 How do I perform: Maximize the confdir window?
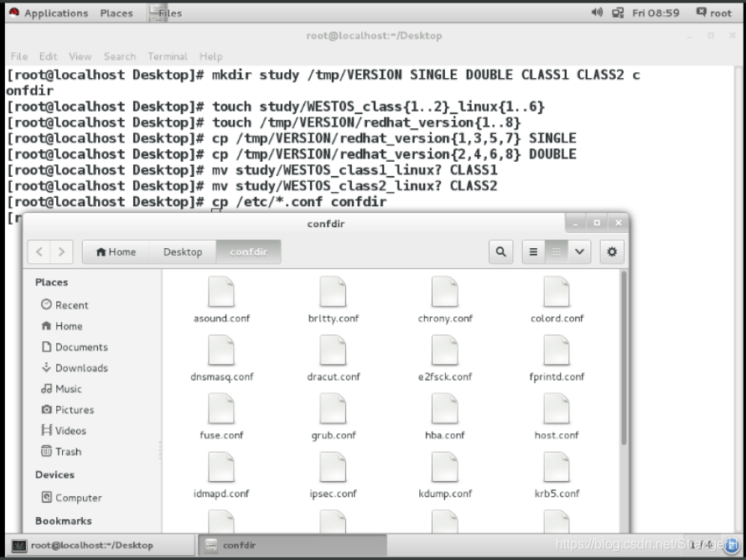[597, 223]
